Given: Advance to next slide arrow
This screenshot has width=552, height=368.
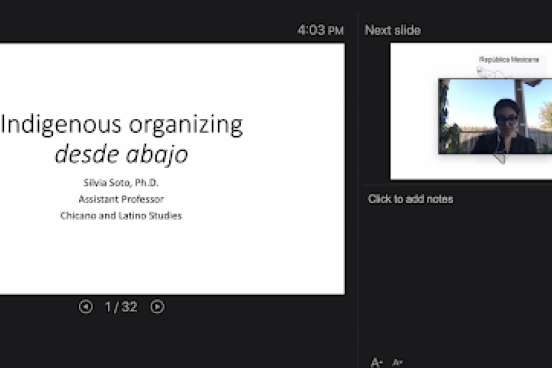Looking at the screenshot, I should [x=157, y=307].
